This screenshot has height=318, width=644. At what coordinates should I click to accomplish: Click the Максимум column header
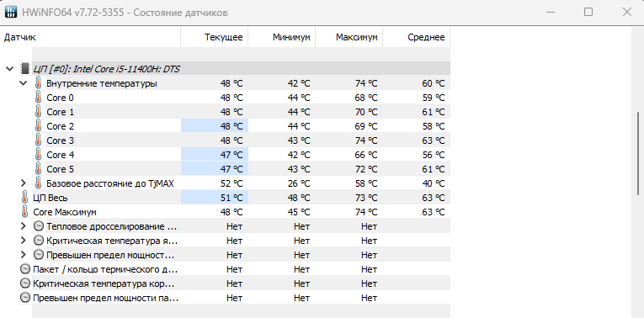[x=349, y=37]
